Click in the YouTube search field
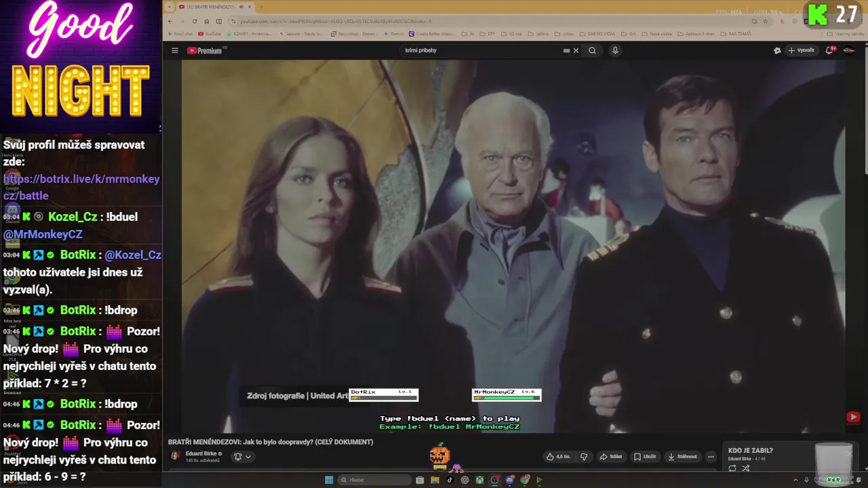 pyautogui.click(x=481, y=50)
